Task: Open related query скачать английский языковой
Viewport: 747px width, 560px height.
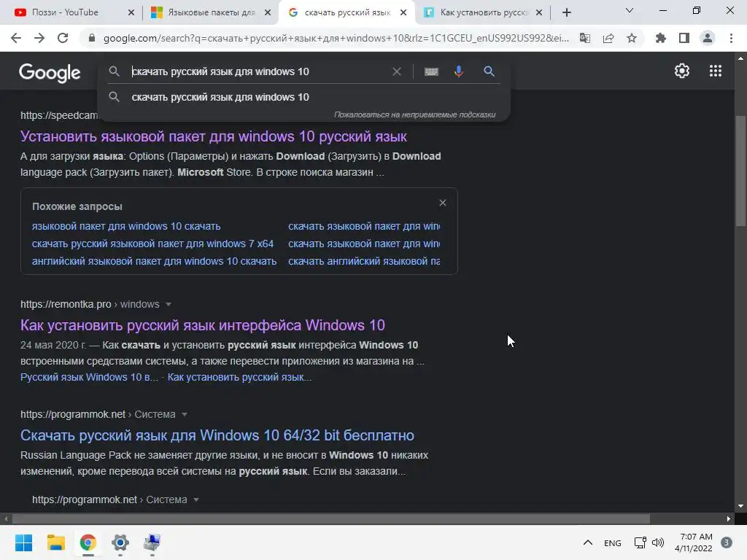Action: 364,262
